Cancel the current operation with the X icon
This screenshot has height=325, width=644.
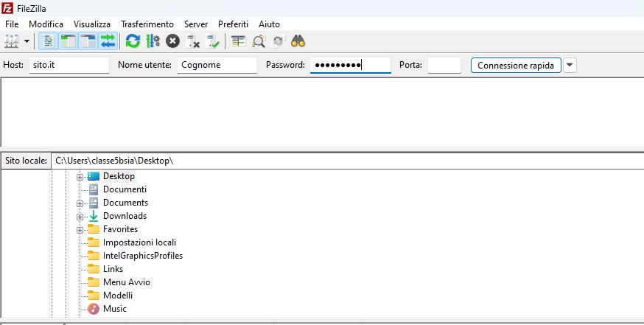pyautogui.click(x=172, y=41)
